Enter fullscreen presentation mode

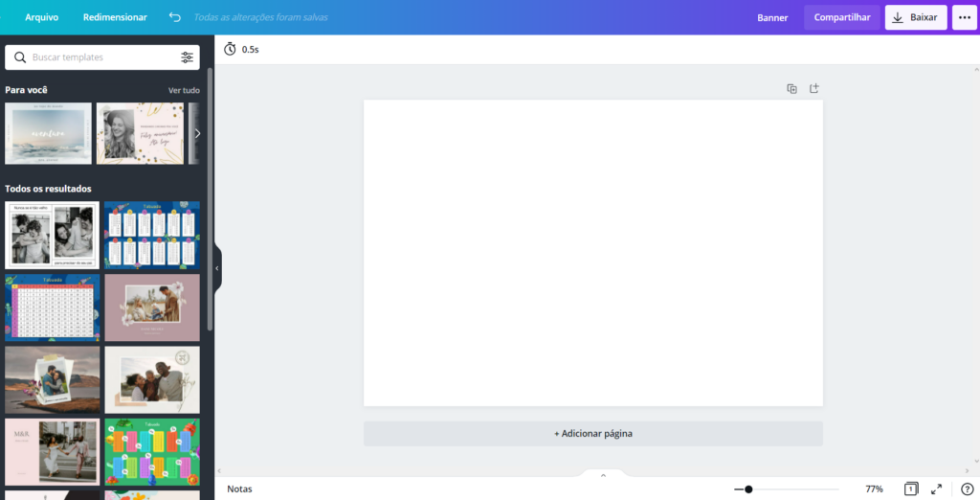(x=937, y=489)
